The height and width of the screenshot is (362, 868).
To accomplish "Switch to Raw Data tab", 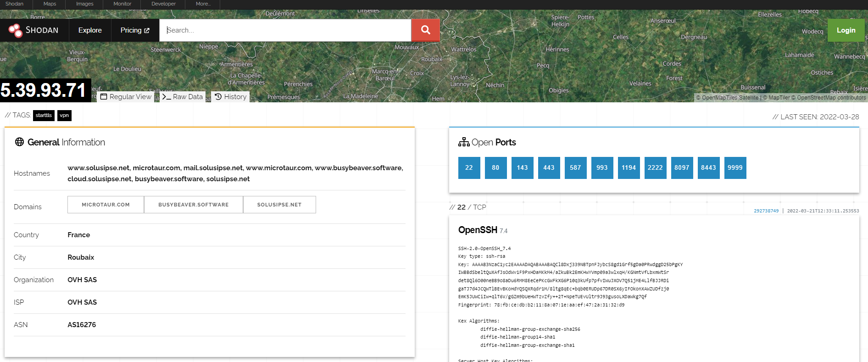I will click(183, 97).
